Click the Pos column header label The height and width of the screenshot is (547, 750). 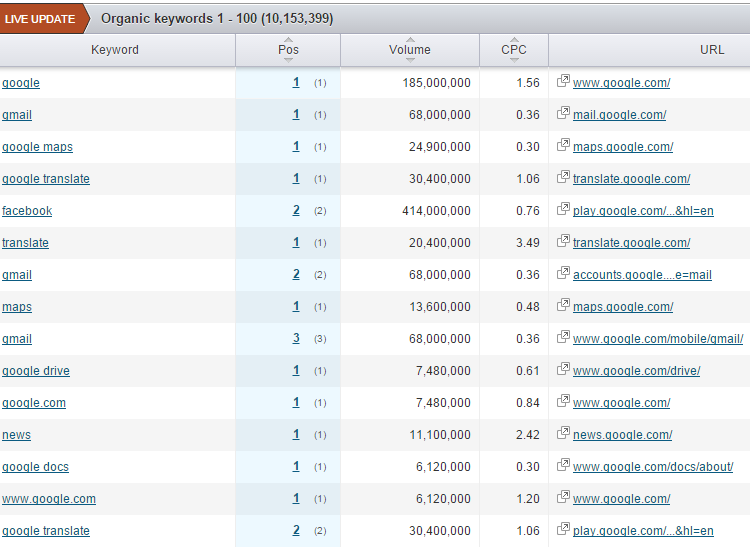coord(288,50)
